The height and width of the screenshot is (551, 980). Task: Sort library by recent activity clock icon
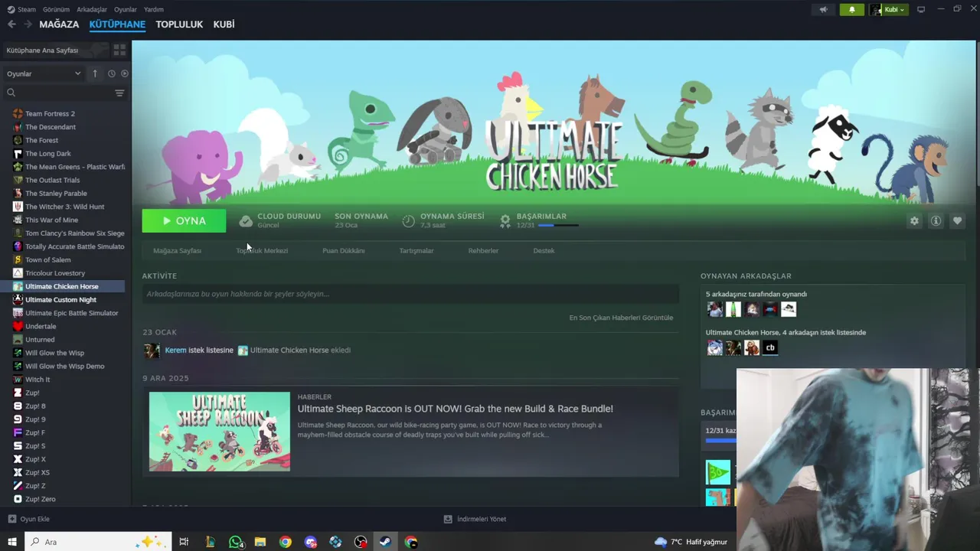(x=111, y=73)
